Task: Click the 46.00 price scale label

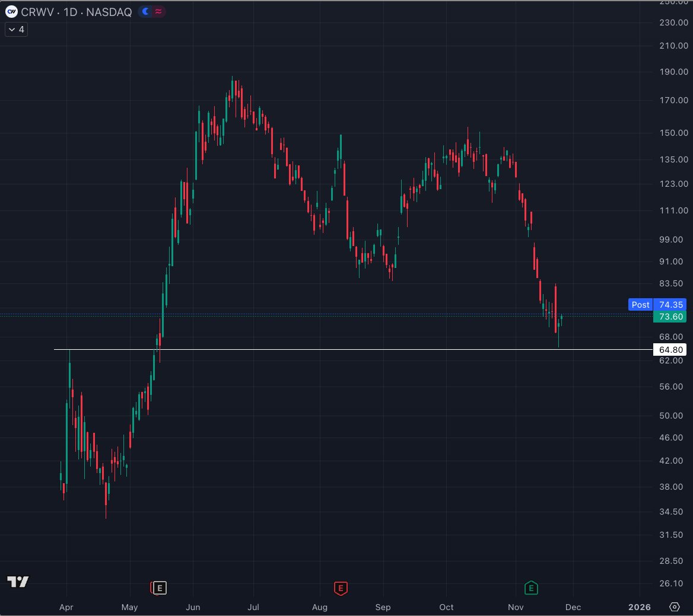Action: coord(671,438)
